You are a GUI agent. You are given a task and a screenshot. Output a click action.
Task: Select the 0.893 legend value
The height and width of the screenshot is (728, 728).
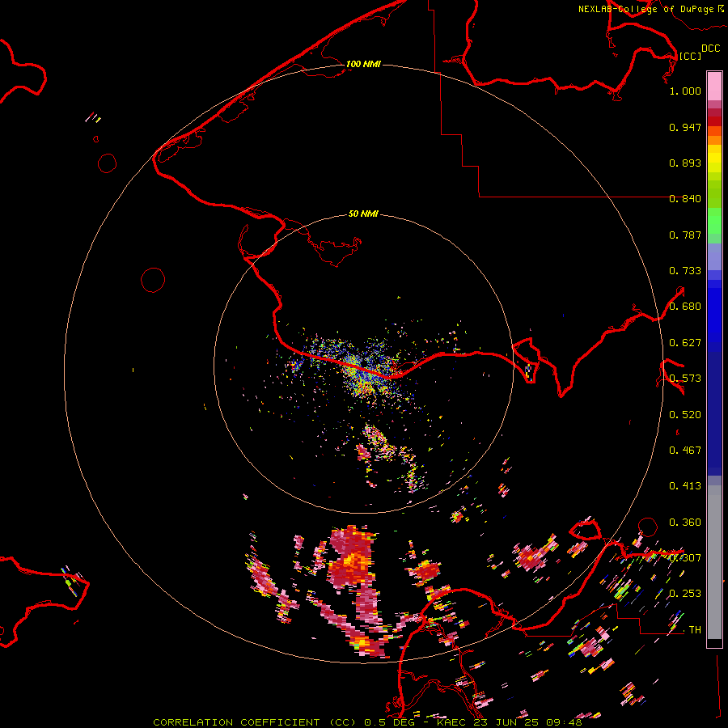click(x=685, y=163)
